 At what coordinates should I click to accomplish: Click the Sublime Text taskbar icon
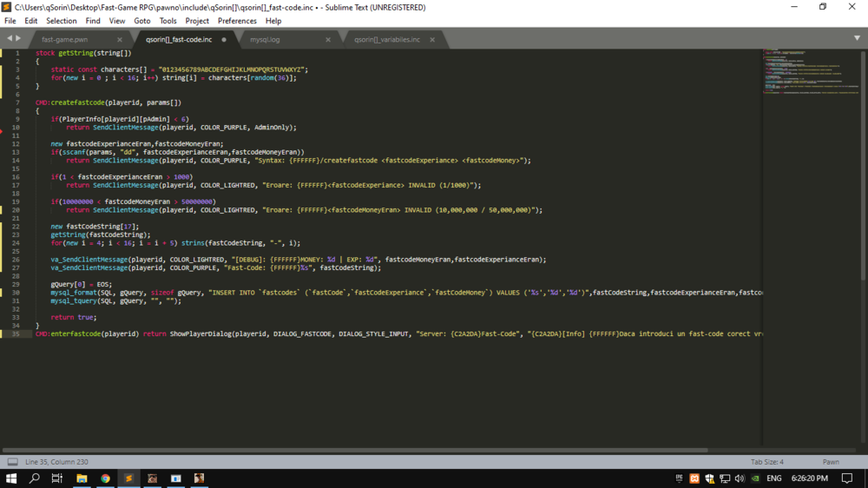tap(128, 478)
